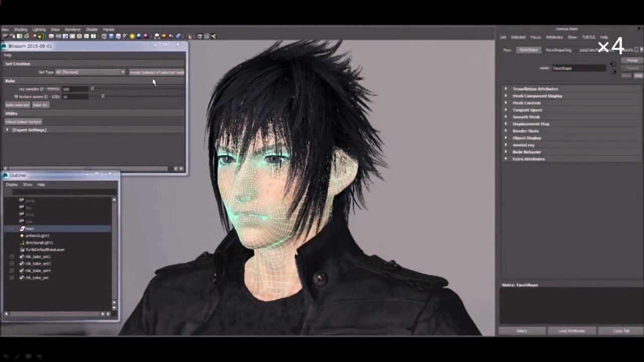Open the Panels menu in viewport
This screenshot has width=644, height=362.
(x=109, y=30)
